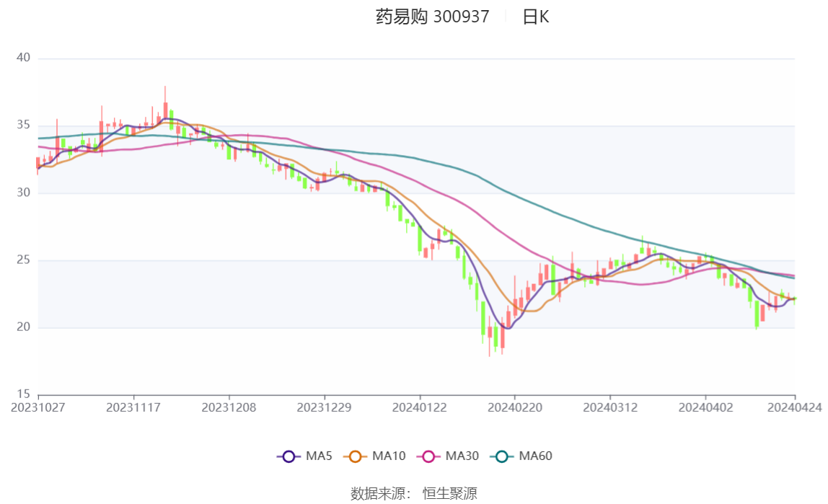Select the 20231027 date axis label

click(38, 408)
